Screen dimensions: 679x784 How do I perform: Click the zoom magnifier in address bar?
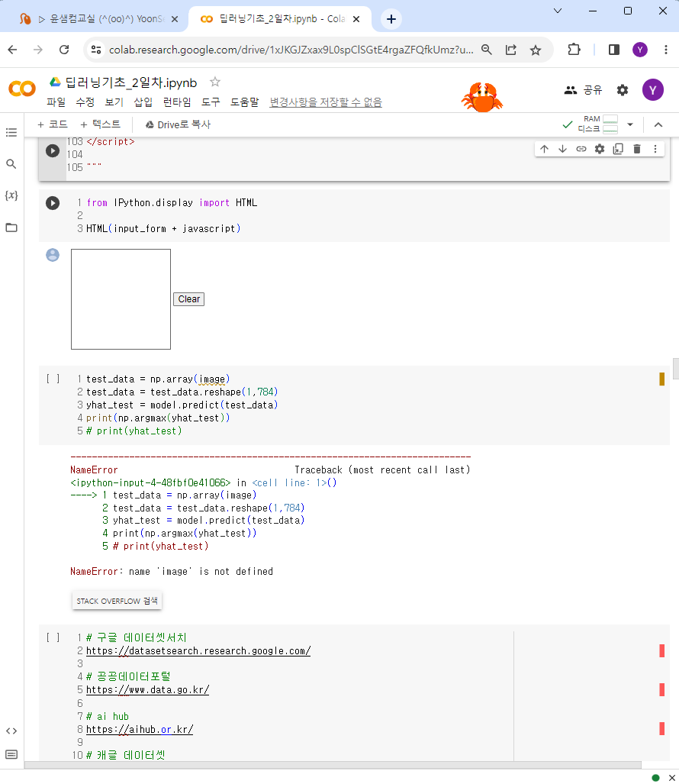(x=487, y=50)
